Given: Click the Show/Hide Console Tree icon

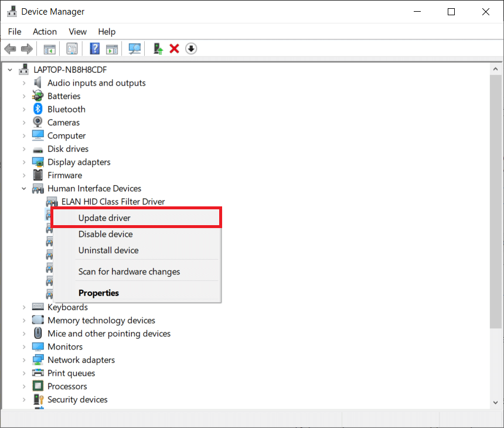Looking at the screenshot, I should pos(50,49).
